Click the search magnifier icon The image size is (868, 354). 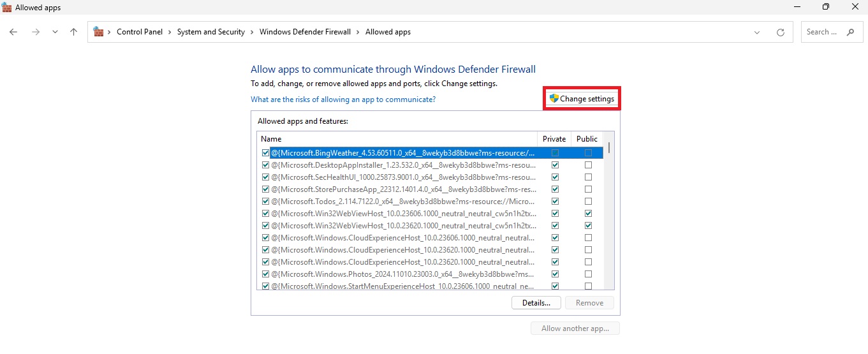850,32
